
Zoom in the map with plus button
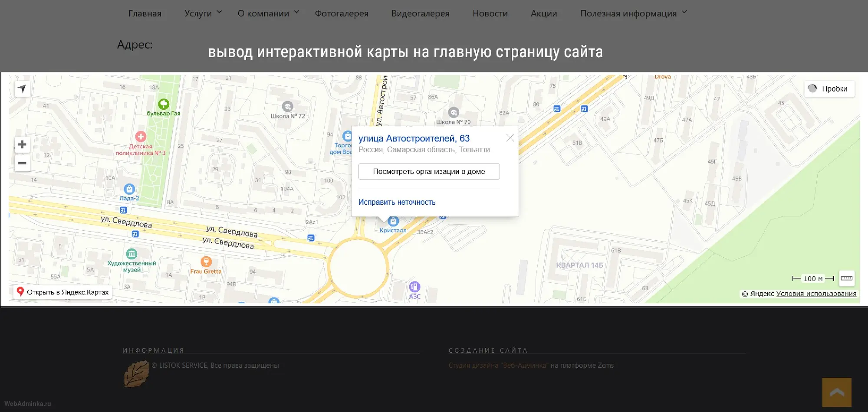22,144
